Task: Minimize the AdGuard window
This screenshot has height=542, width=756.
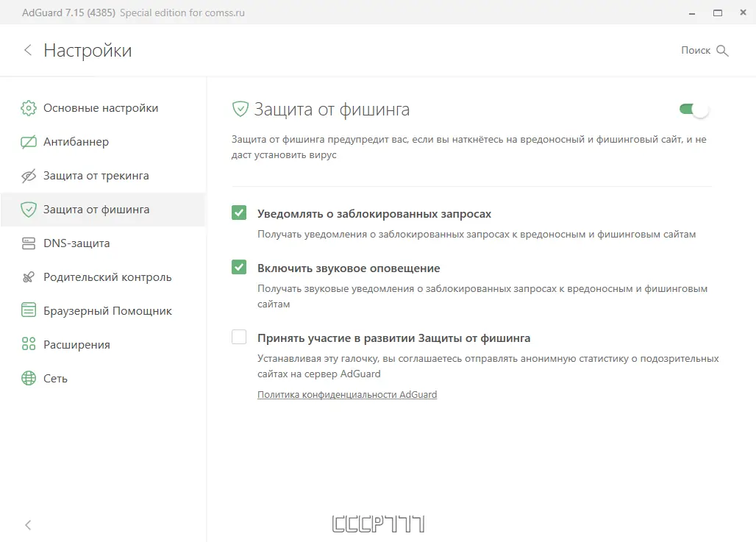Action: click(692, 13)
